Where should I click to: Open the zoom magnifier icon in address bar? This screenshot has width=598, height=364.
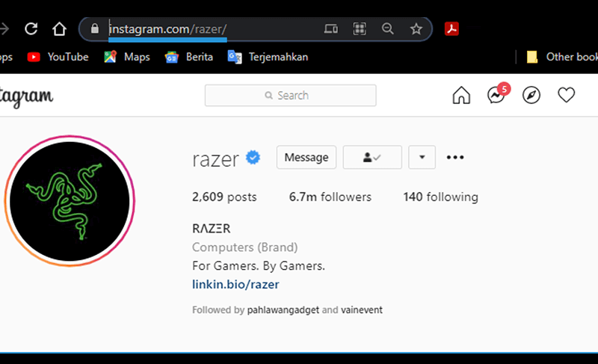[x=387, y=28]
